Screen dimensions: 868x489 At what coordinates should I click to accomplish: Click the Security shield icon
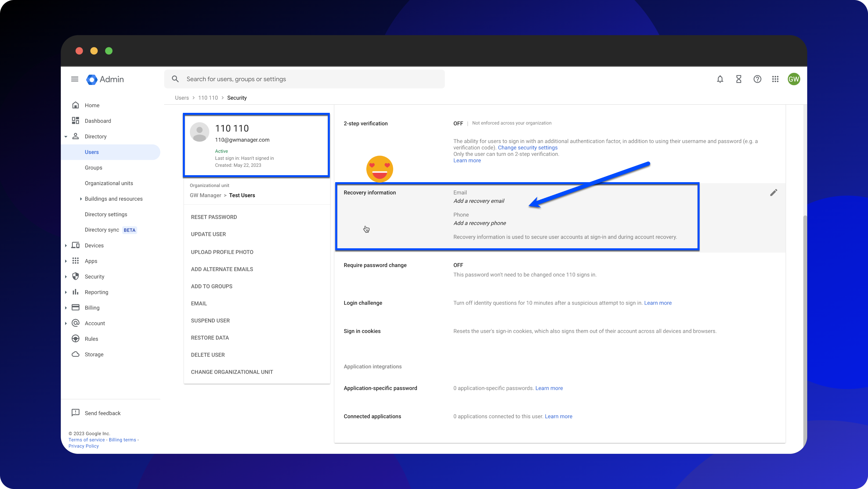pyautogui.click(x=75, y=276)
